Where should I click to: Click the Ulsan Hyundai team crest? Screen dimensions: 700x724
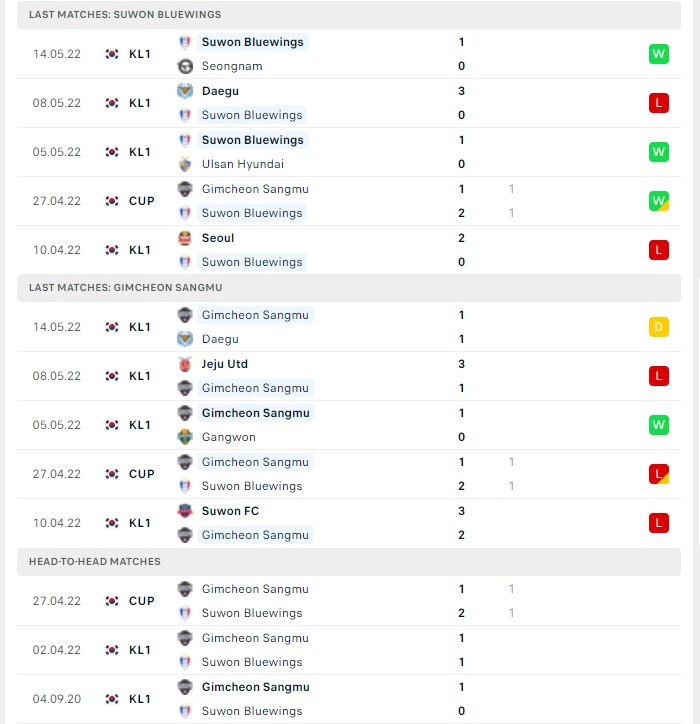185,164
